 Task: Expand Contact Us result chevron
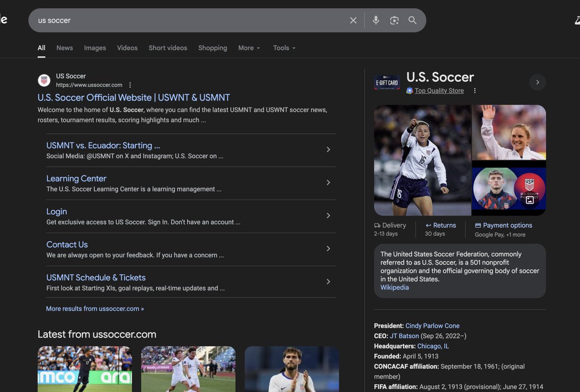click(328, 249)
